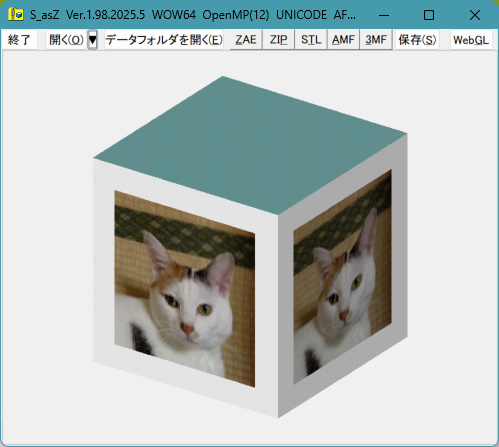The width and height of the screenshot is (499, 447).
Task: Expand the dropdown arrow beside 開く(O)
Action: [x=93, y=40]
